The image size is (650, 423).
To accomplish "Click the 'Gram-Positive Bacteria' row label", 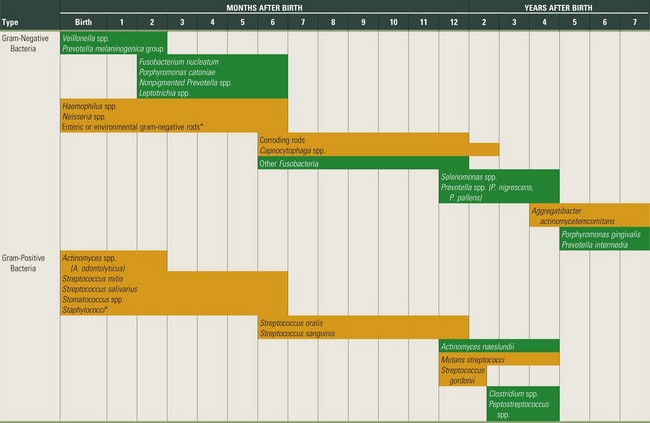I will point(23,263).
